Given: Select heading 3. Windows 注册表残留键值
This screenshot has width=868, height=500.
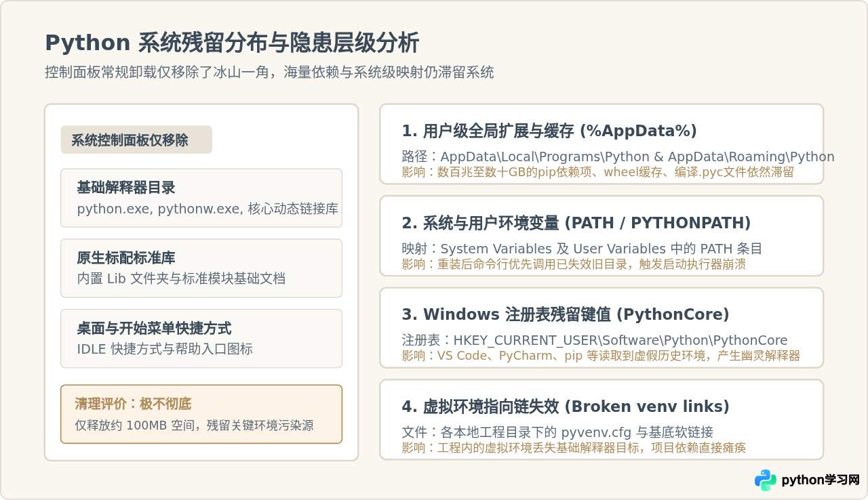Looking at the screenshot, I should (566, 314).
